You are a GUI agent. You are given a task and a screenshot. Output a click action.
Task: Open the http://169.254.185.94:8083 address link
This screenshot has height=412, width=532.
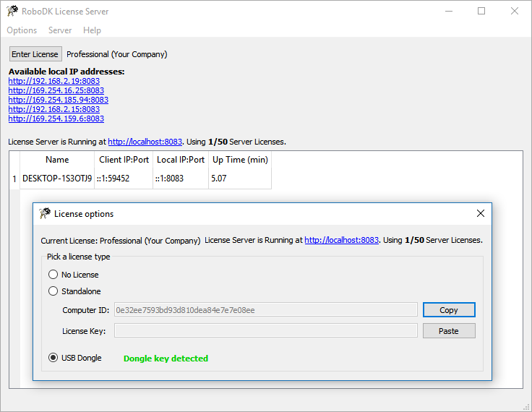[59, 100]
